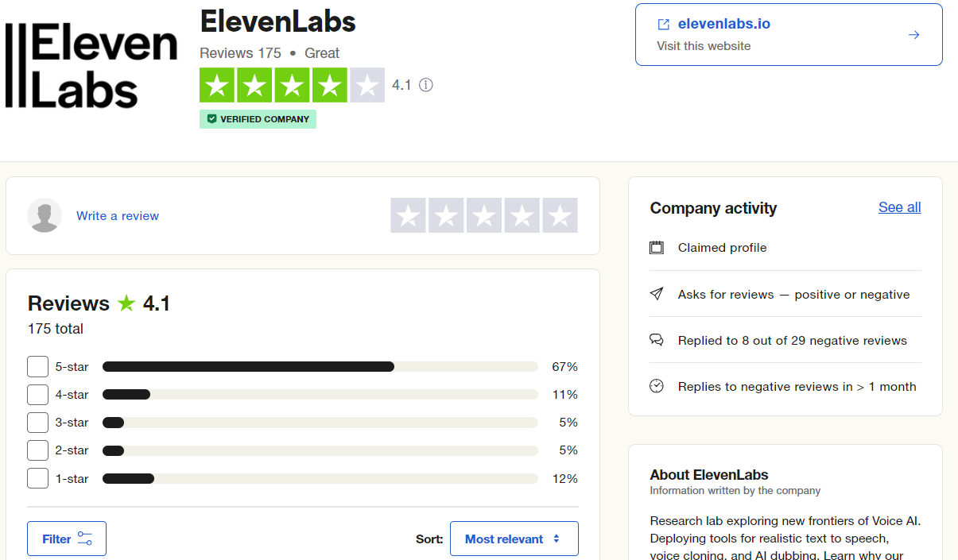Open the Most relevant sort dropdown

coord(514,539)
